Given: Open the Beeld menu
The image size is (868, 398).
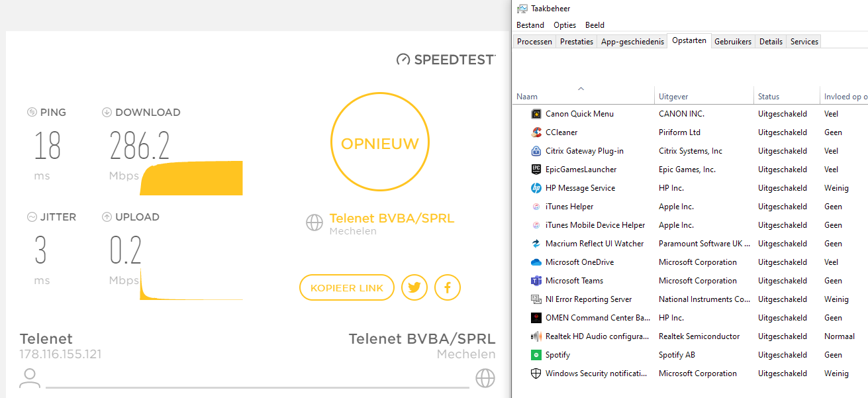Looking at the screenshot, I should (595, 25).
